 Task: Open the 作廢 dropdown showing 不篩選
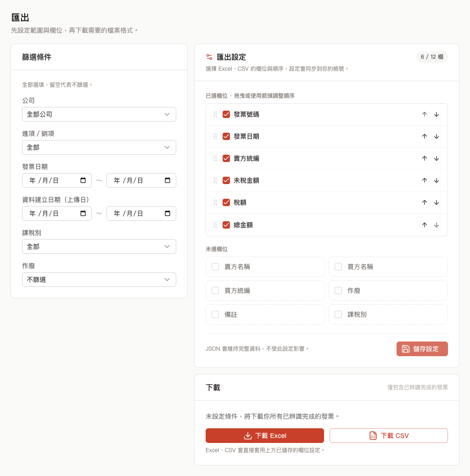point(99,280)
